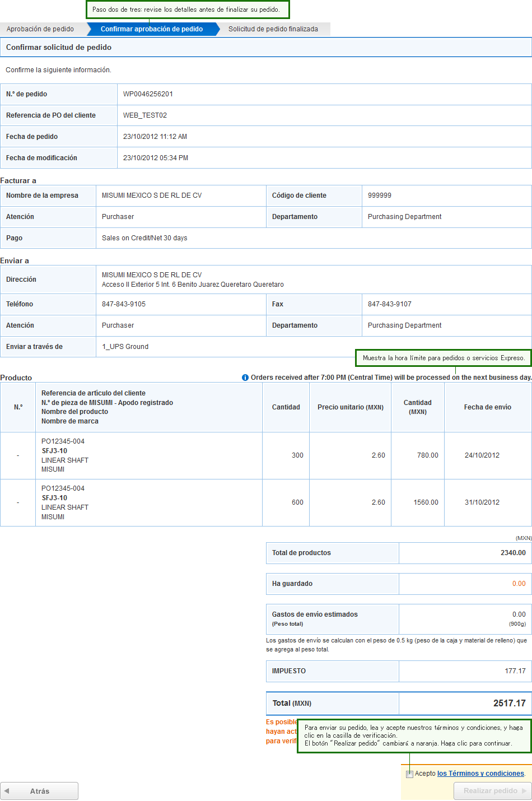Tick the Acepto terms and conditions checkbox
This screenshot has width=532, height=801.
tap(410, 774)
